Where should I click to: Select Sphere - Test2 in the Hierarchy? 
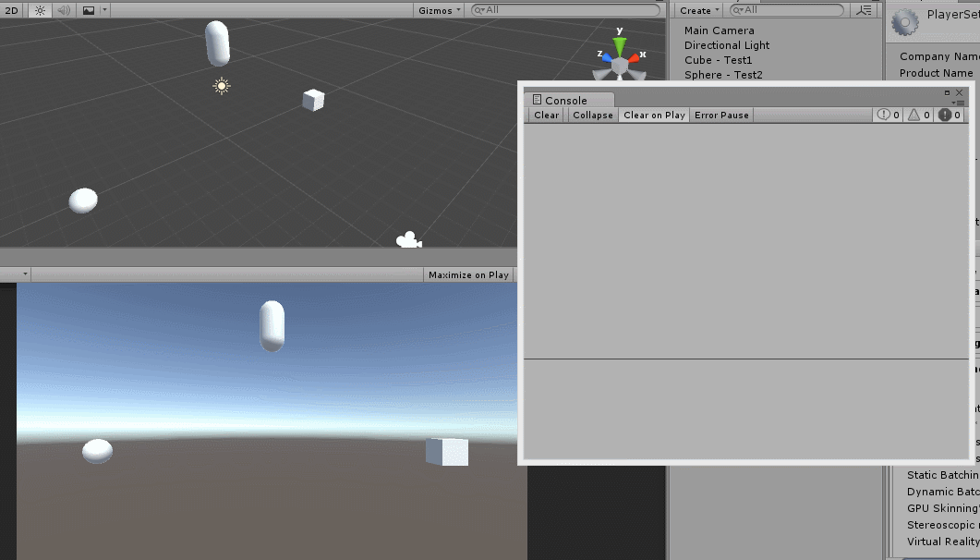coord(721,75)
